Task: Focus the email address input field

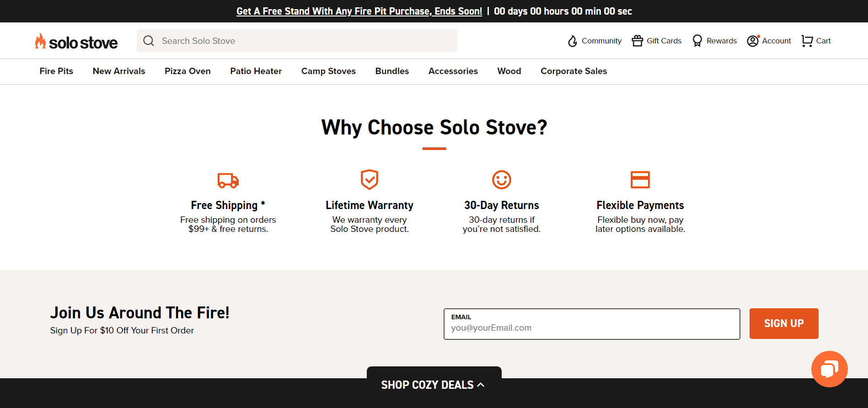Action: (x=592, y=324)
